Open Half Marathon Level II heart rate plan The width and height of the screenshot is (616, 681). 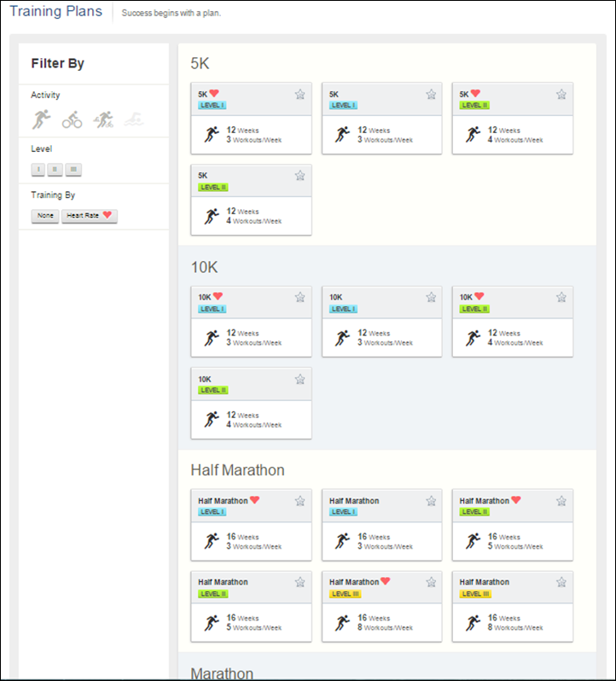pos(513,525)
